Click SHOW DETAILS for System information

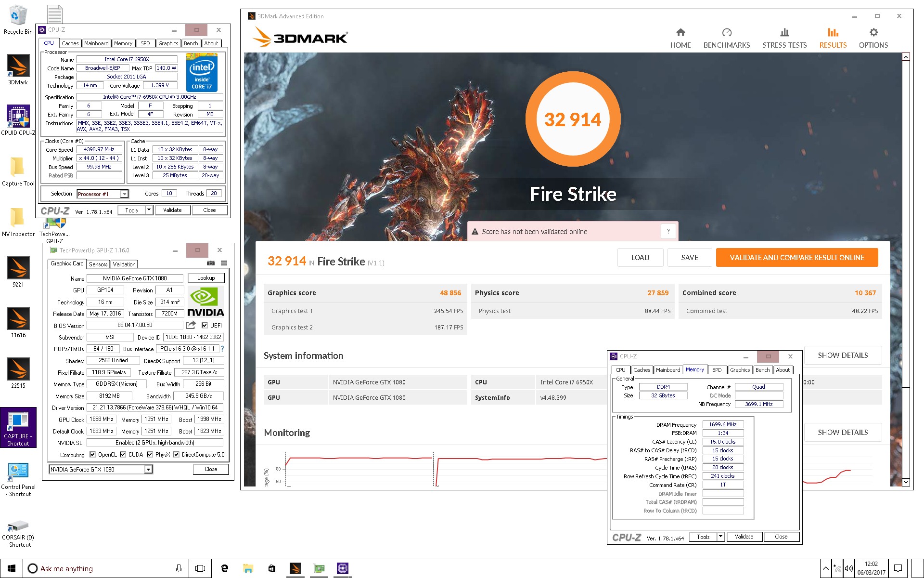pos(843,355)
